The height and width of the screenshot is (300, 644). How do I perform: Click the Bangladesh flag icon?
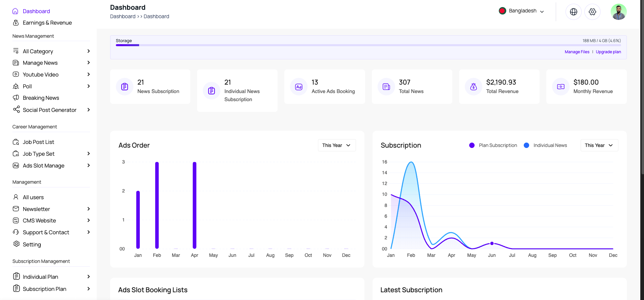502,11
